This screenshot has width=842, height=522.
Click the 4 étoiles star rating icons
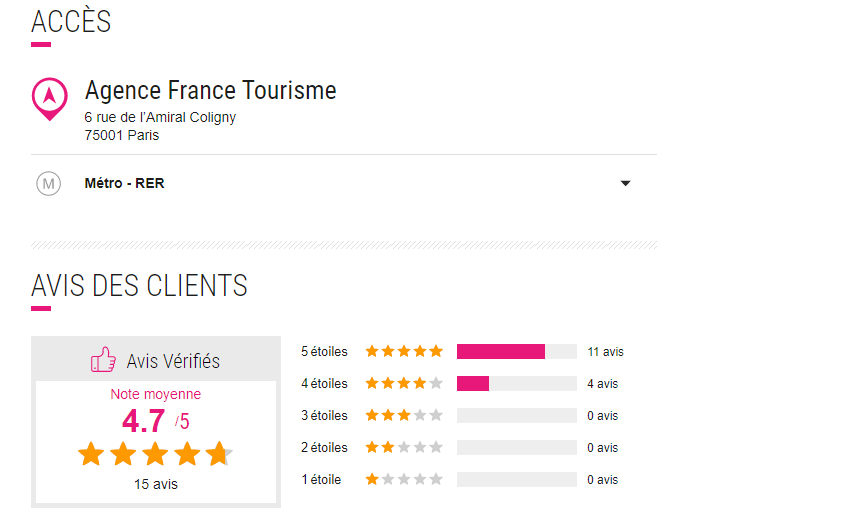(x=404, y=383)
